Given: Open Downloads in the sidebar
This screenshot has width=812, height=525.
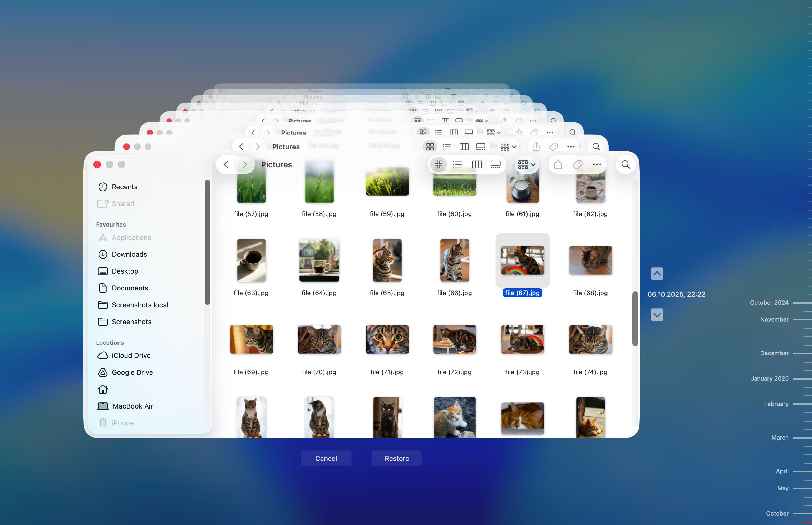Looking at the screenshot, I should click(129, 254).
